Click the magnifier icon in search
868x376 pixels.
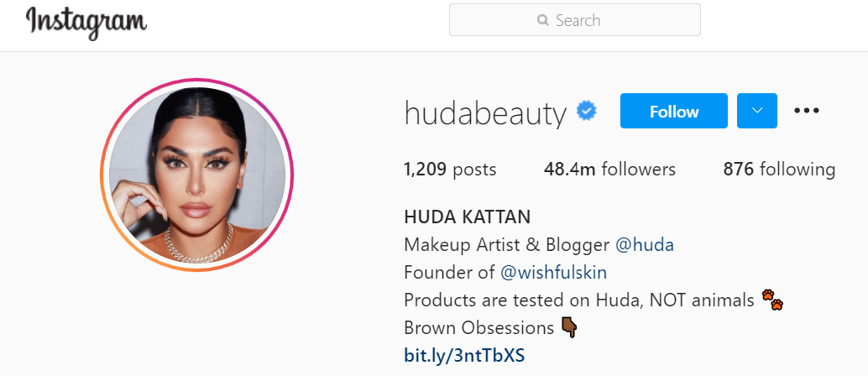[x=542, y=20]
